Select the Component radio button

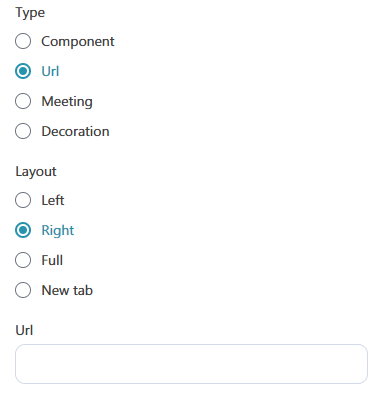(23, 41)
